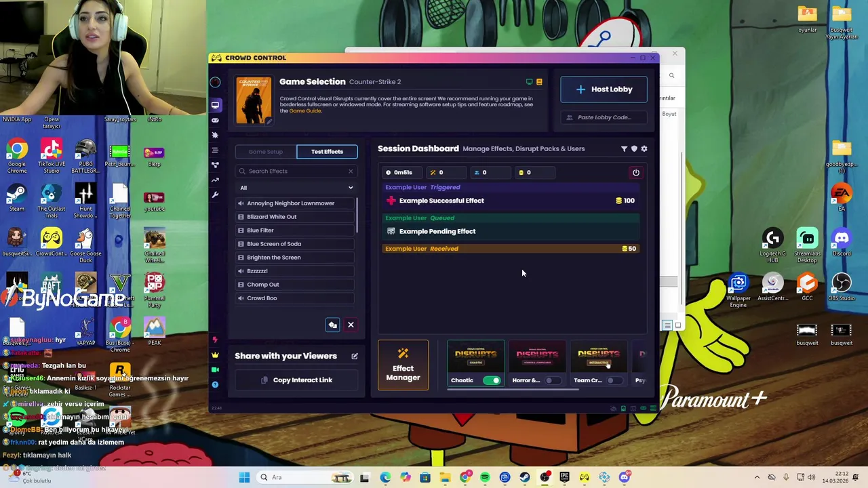Disable the Chaotic disrupt pack toggle
This screenshot has height=488, width=868.
492,380
